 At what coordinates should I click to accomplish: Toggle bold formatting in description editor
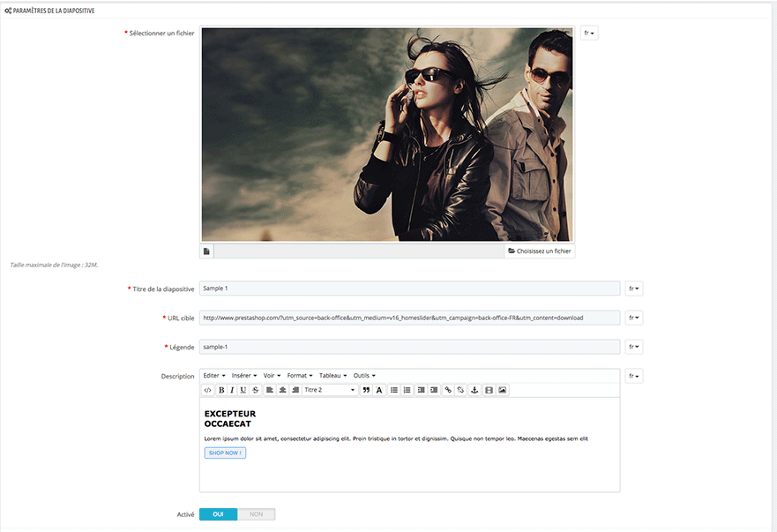221,390
